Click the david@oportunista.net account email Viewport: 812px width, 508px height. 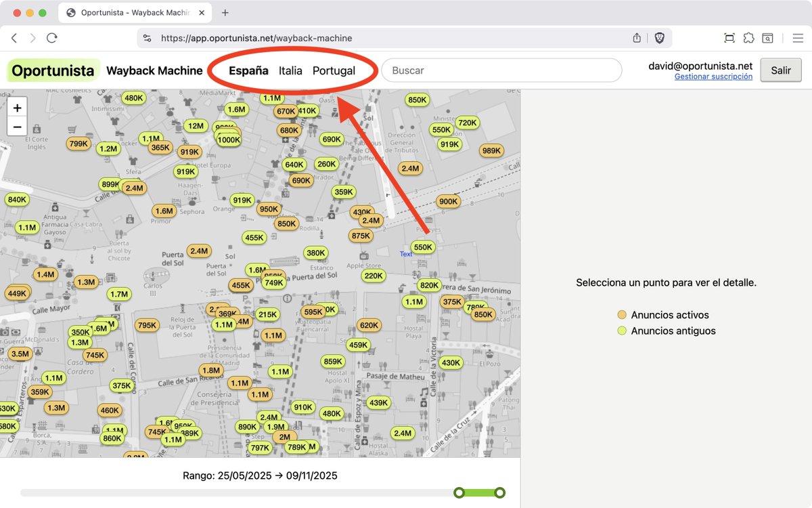[700, 66]
